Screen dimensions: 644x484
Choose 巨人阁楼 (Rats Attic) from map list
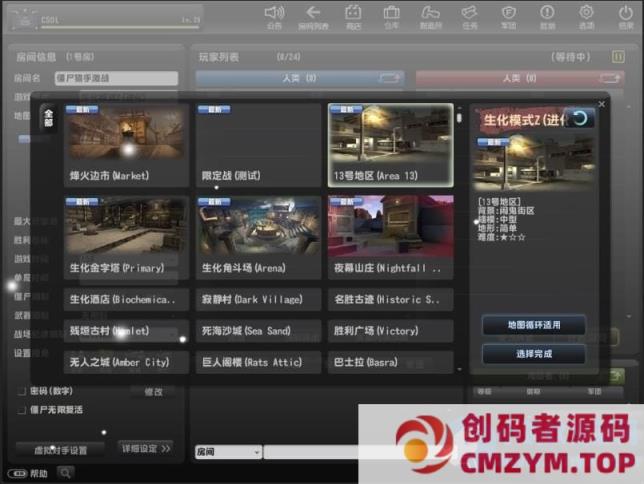coord(258,362)
